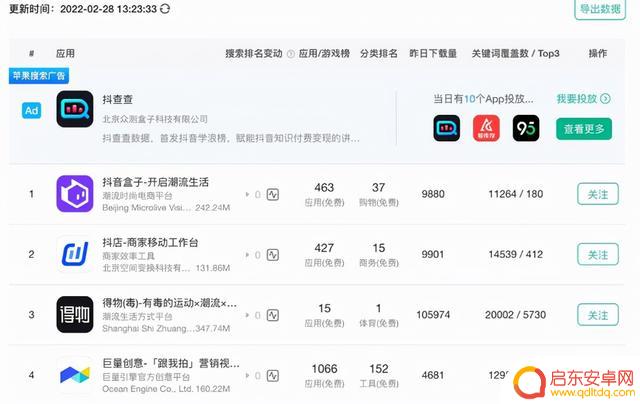Click app chart rank 463
The height and width of the screenshot is (404, 640).
coord(324,188)
